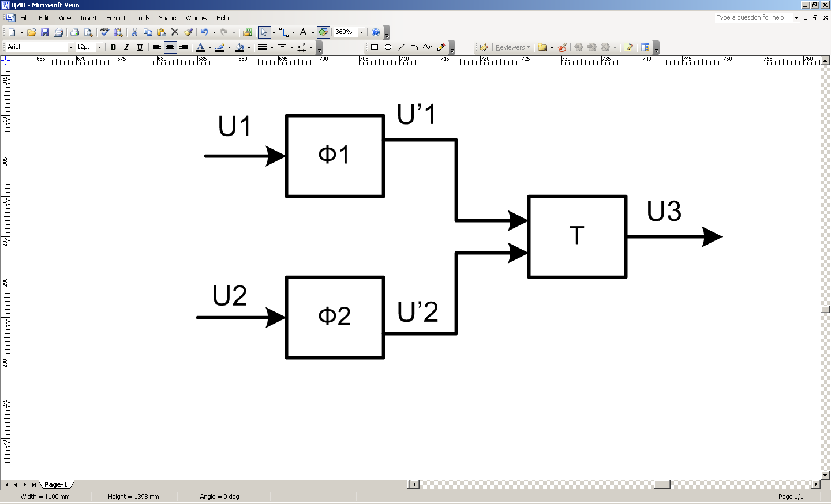Create a new drawing with New icon
Image resolution: width=831 pixels, height=504 pixels.
tap(12, 32)
